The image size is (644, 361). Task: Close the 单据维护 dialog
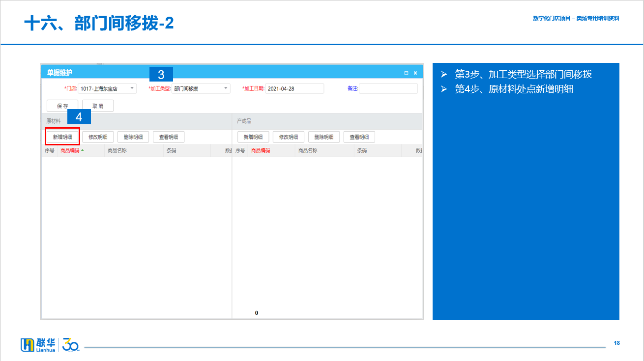click(x=415, y=73)
